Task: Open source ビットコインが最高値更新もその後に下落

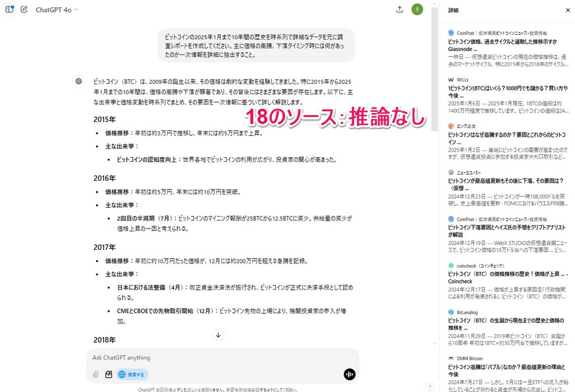Action: [x=506, y=184]
